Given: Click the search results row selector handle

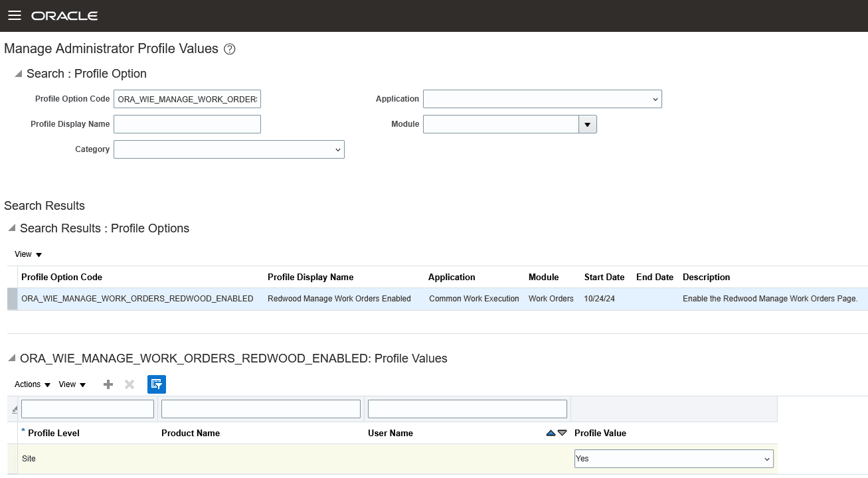Looking at the screenshot, I should point(13,299).
